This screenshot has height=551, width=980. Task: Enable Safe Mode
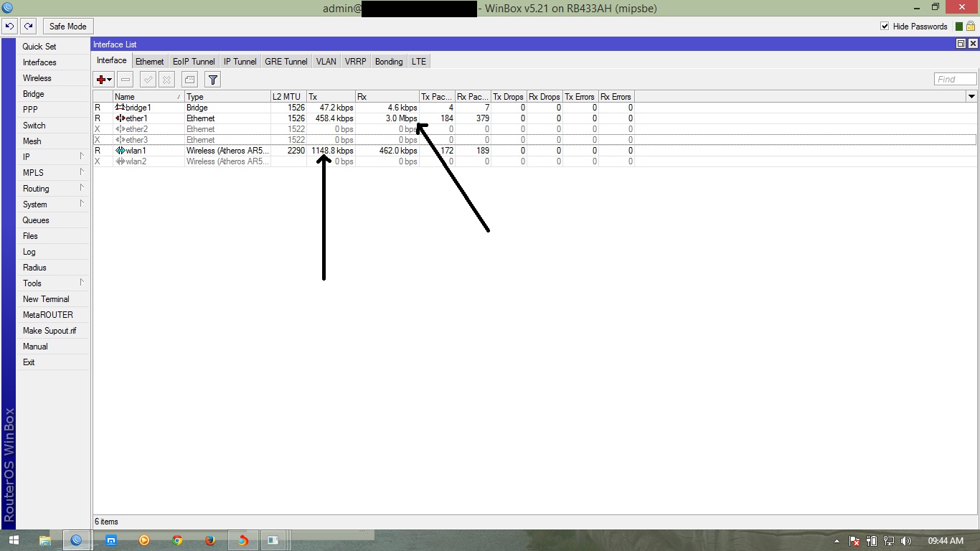(67, 26)
